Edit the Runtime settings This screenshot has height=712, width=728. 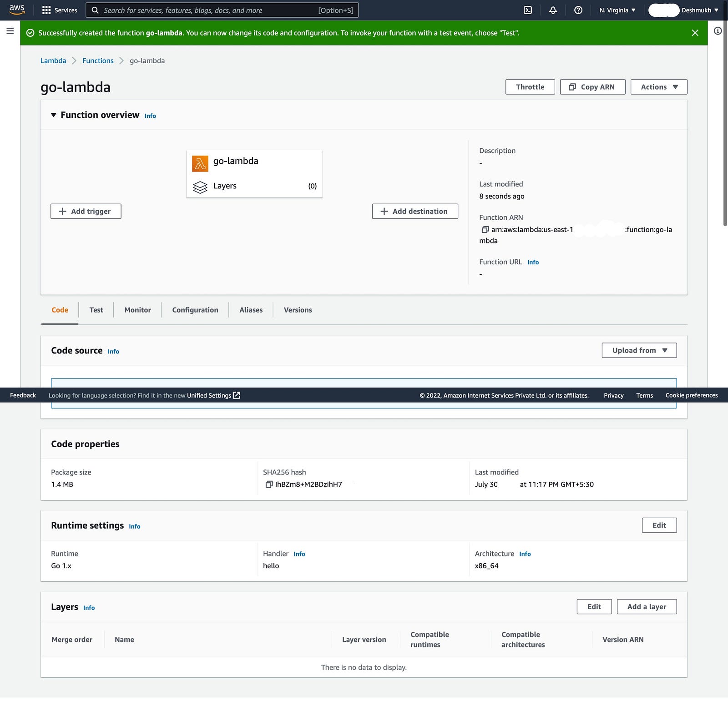tap(659, 525)
